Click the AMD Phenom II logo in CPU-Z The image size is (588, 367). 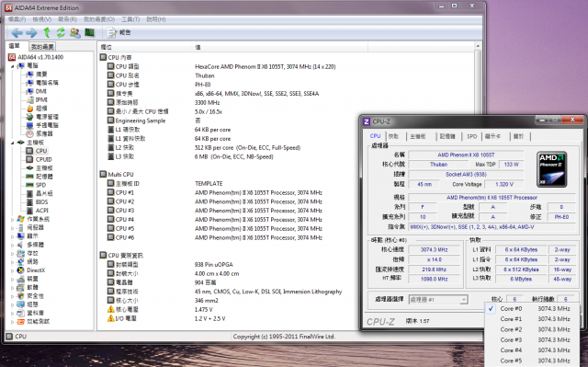click(x=551, y=169)
